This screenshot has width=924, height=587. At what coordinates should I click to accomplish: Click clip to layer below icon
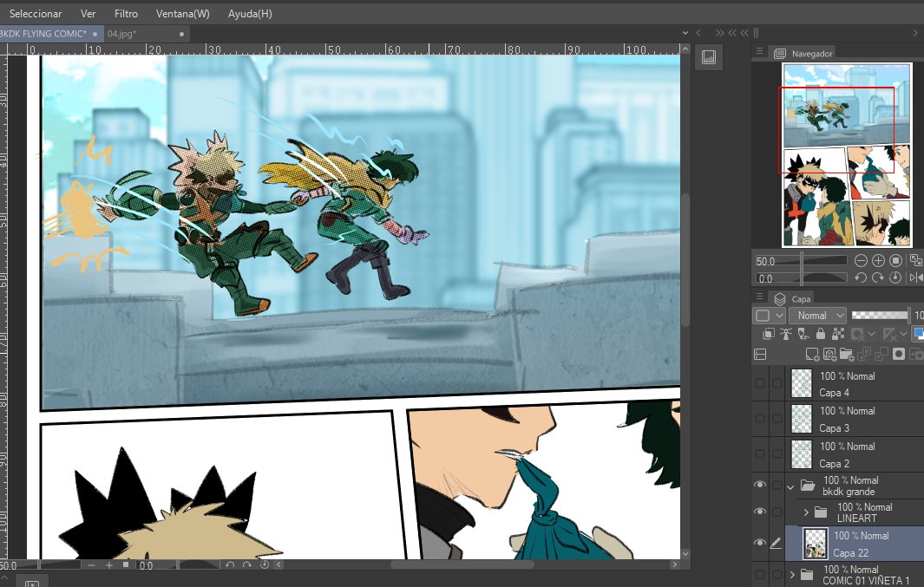point(769,335)
